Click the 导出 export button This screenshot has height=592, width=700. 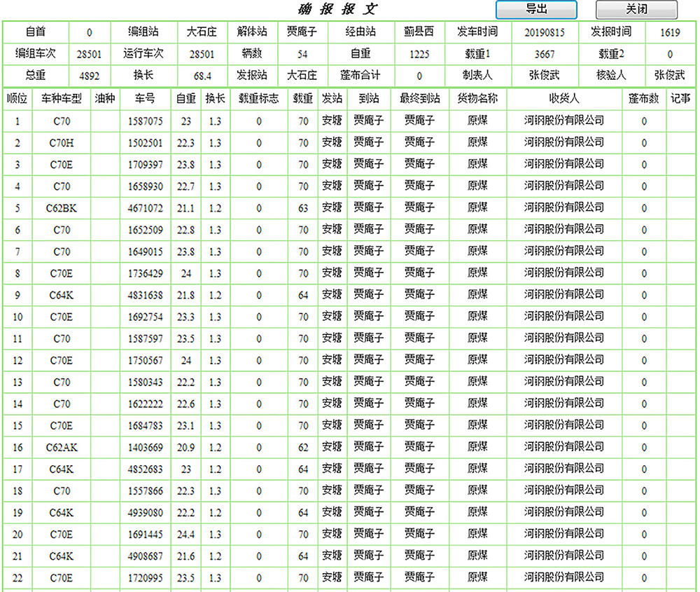point(536,10)
